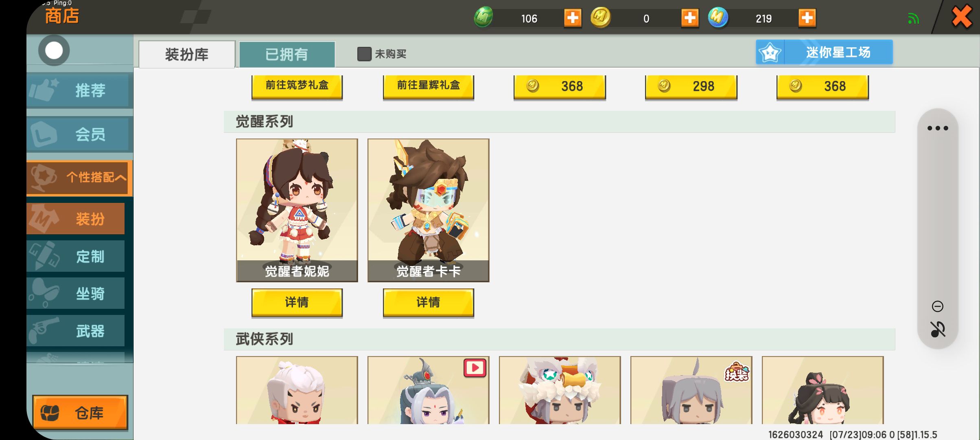Select the 装扮库 tab
Viewport: 980px width, 440px height.
click(187, 54)
